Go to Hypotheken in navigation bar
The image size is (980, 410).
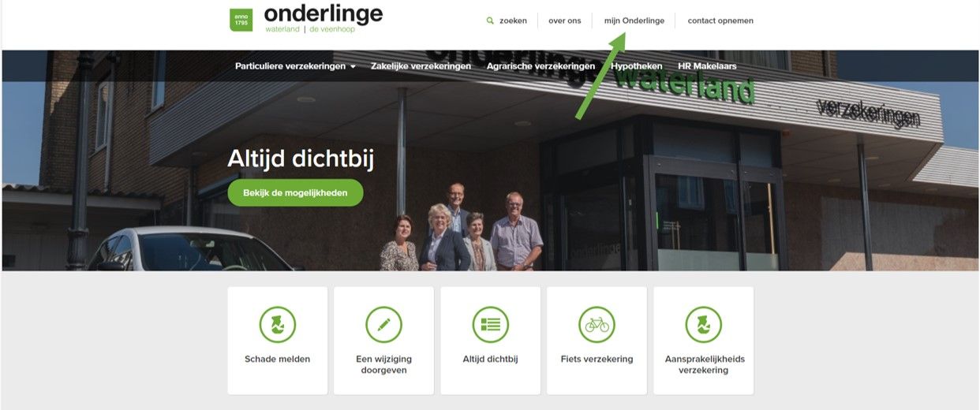tap(636, 66)
